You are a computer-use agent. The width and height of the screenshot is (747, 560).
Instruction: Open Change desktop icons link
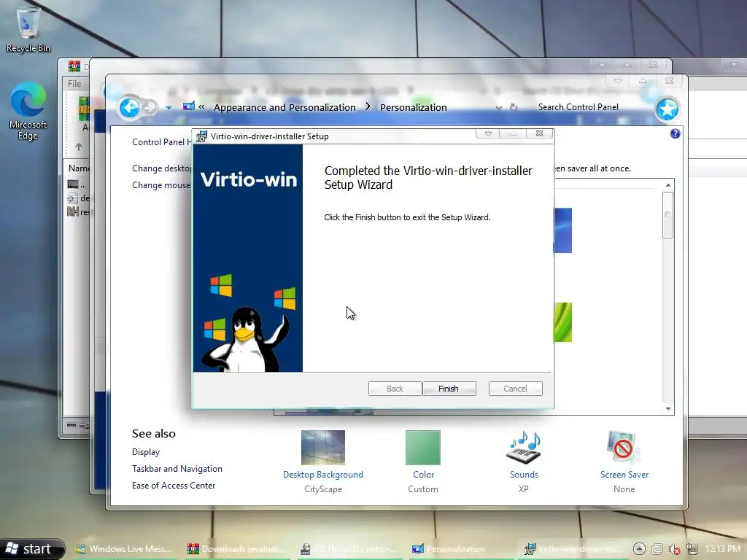(161, 168)
